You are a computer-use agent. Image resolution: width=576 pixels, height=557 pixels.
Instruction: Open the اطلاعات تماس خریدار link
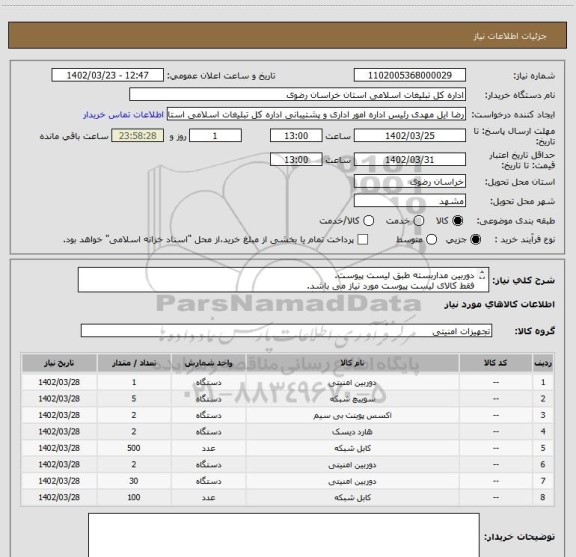tap(123, 115)
